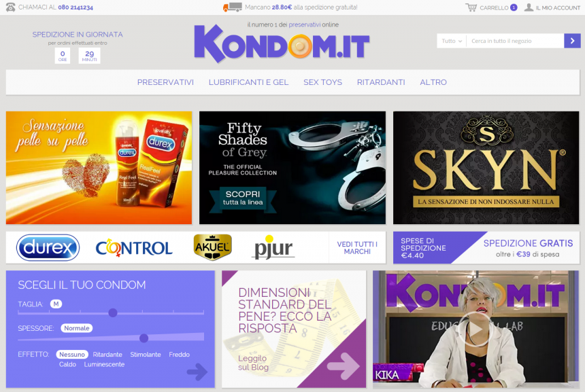The height and width of the screenshot is (392, 585).
Task: Open the Sex Toys menu
Action: pos(322,82)
